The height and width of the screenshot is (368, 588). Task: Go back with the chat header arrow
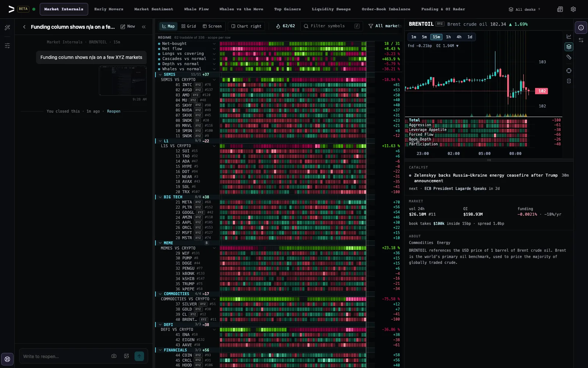click(x=24, y=27)
